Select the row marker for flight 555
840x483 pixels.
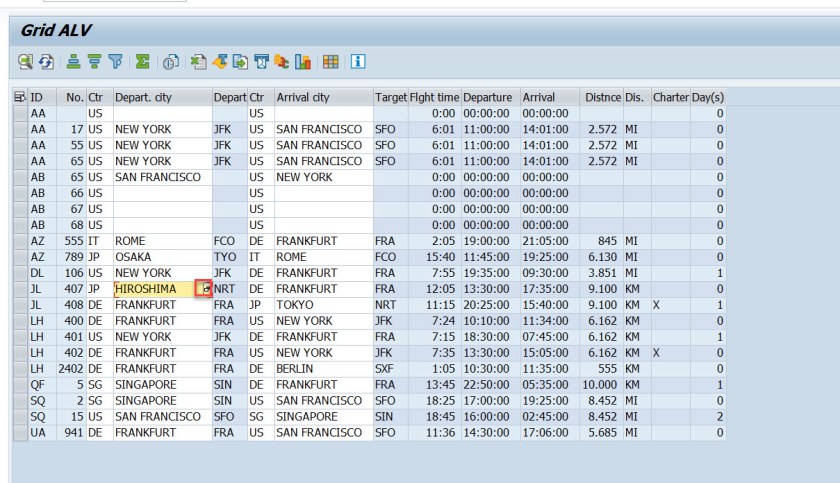tap(20, 241)
